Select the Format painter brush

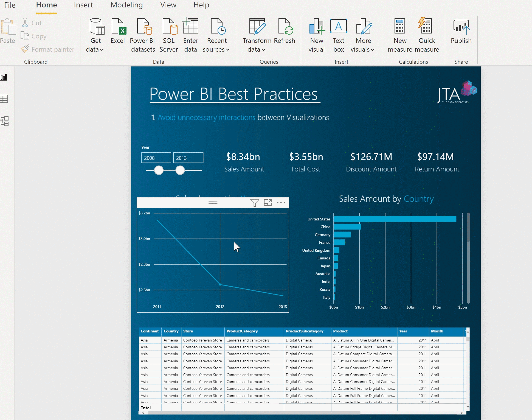click(x=25, y=49)
